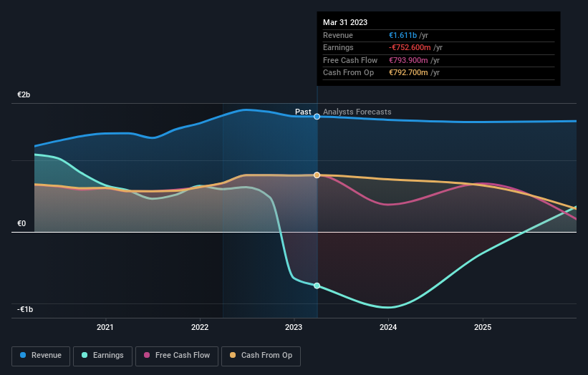
Task: Click the Mar 31 2023 tooltip date
Action: pos(345,22)
